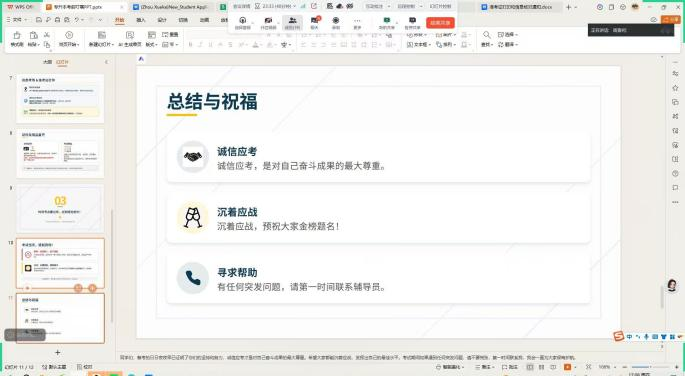Screen dimensions: 685x376
Task: Select slide 7 thumbnail
Action: tap(60, 99)
